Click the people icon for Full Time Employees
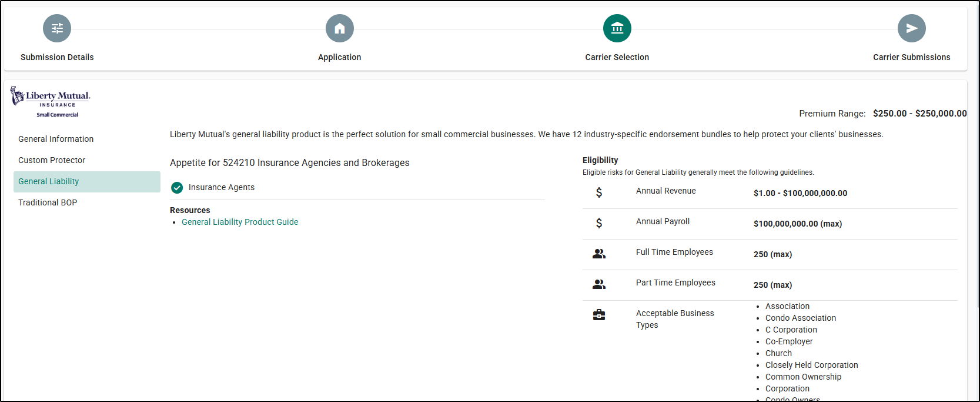The width and height of the screenshot is (980, 402). (x=599, y=254)
